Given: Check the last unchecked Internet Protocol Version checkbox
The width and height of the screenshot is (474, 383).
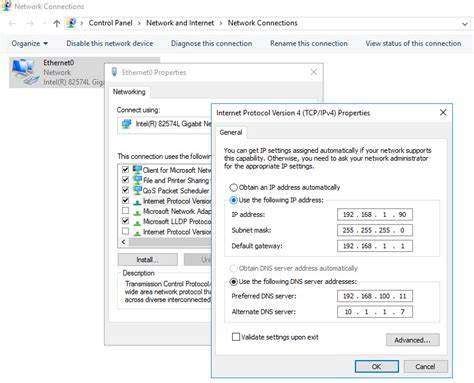Looking at the screenshot, I should pyautogui.click(x=125, y=231).
